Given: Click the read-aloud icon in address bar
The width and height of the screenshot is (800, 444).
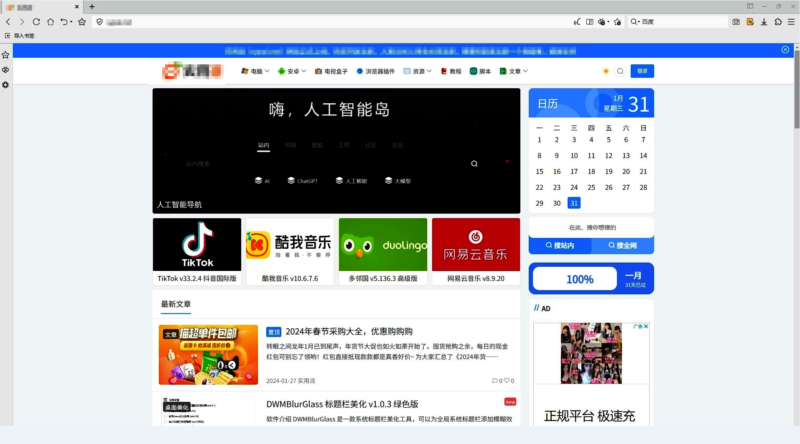Looking at the screenshot, I should pos(577,22).
